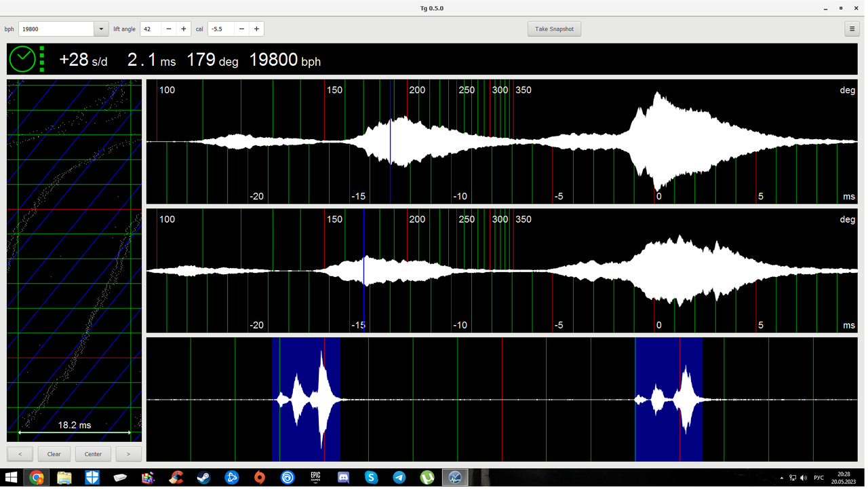Screen dimensions: 868x490
Task: Increase the cal value with plus button
Action: (x=256, y=29)
